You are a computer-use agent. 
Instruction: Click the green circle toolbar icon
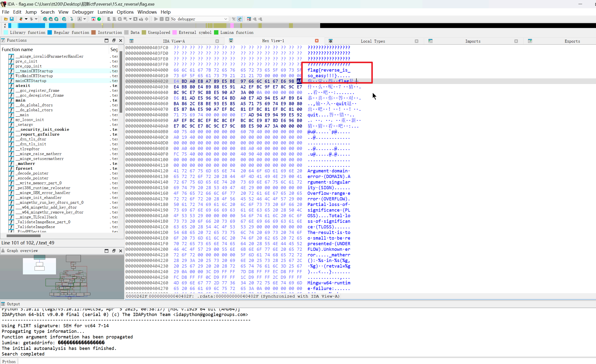[99, 19]
